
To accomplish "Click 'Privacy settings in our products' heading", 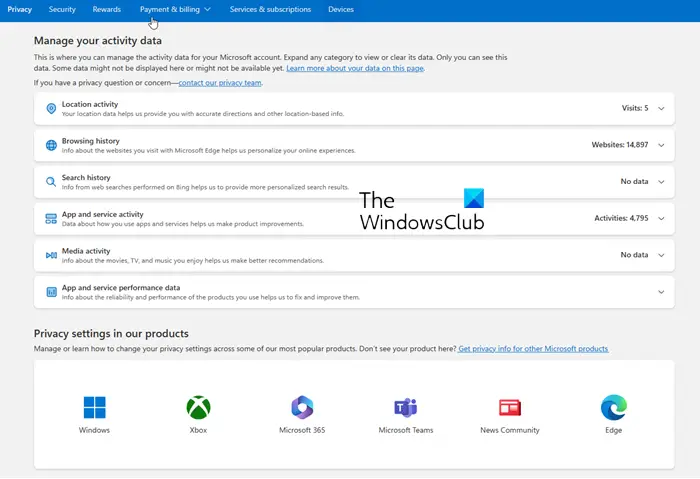I will [x=111, y=334].
